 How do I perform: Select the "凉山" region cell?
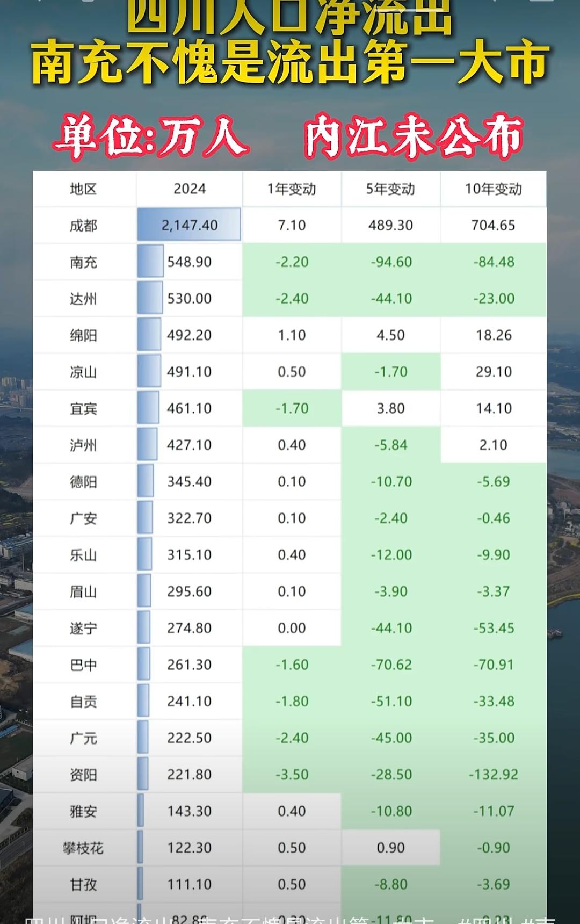coord(83,372)
